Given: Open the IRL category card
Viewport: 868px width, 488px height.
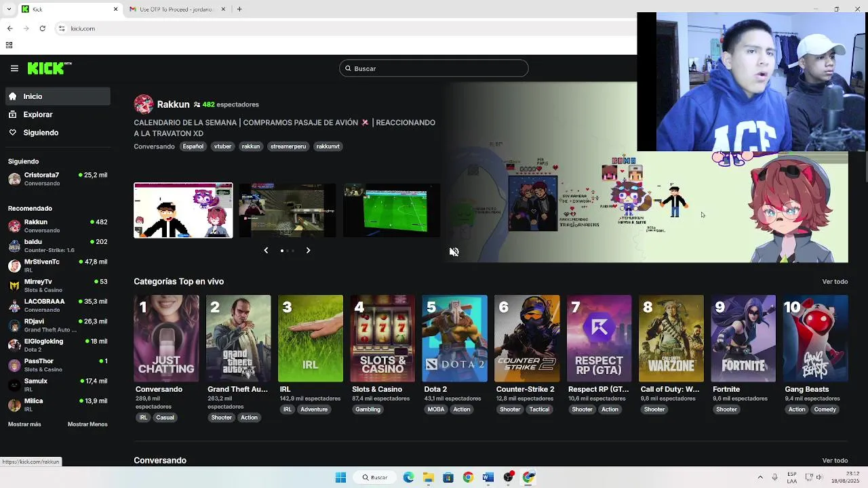Looking at the screenshot, I should point(311,338).
